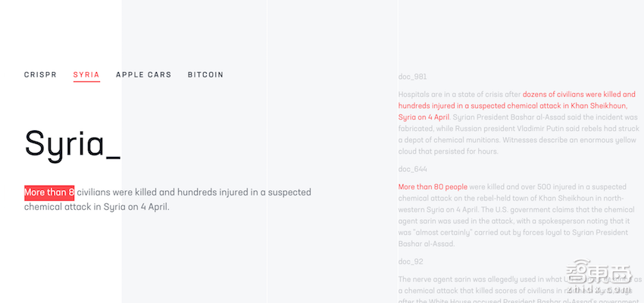Click red text "Syria on 4 April" in doc_981
The height and width of the screenshot is (303, 644).
(424, 117)
